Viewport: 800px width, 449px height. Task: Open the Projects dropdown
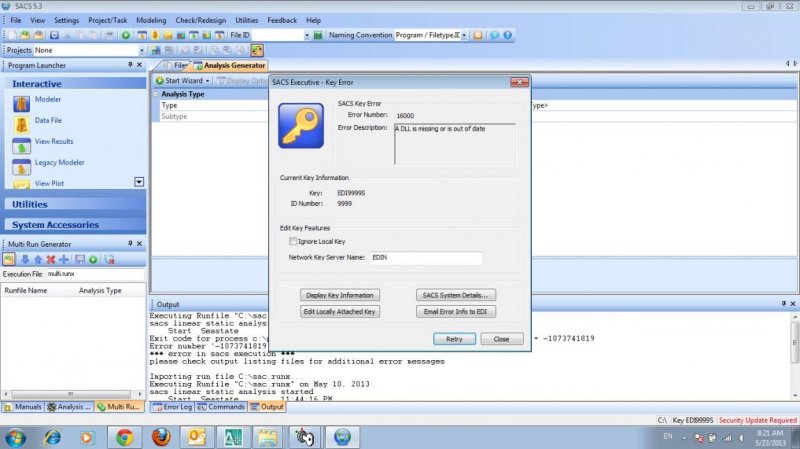142,50
